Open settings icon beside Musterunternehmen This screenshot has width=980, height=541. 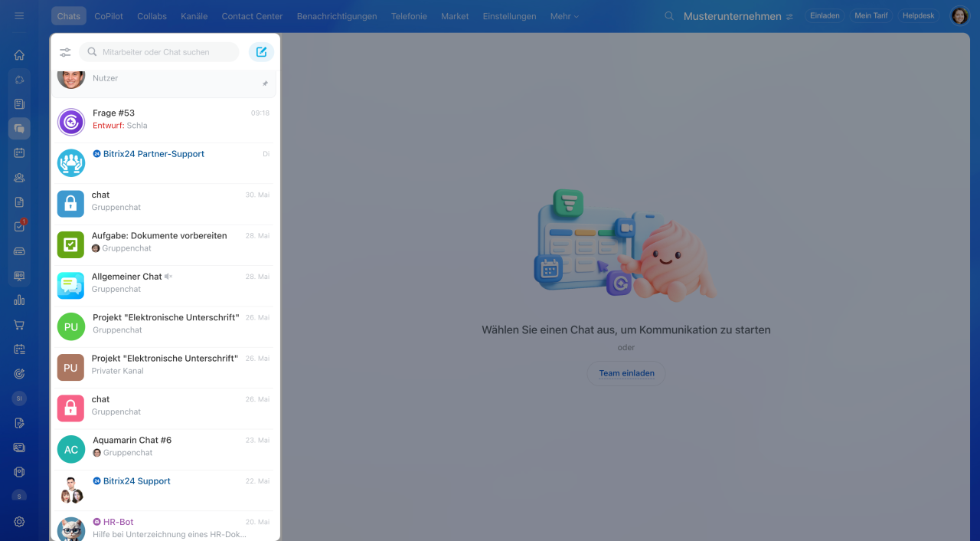[x=789, y=17]
